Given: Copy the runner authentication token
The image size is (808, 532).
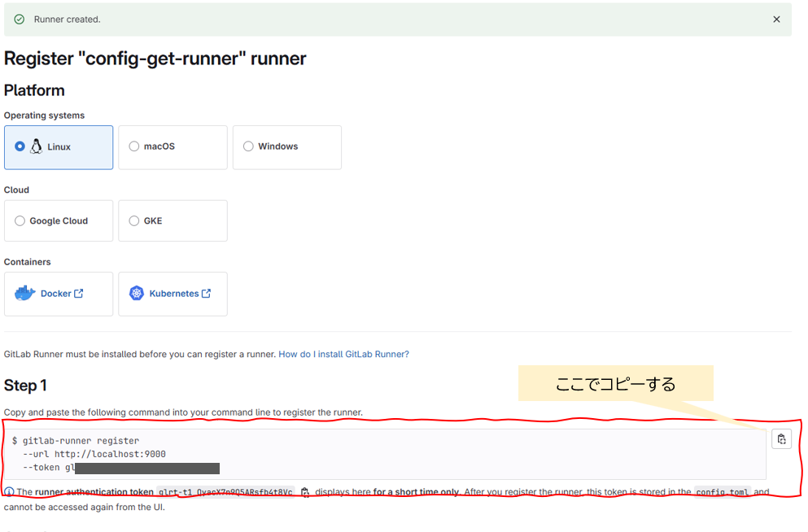Looking at the screenshot, I should tap(305, 492).
